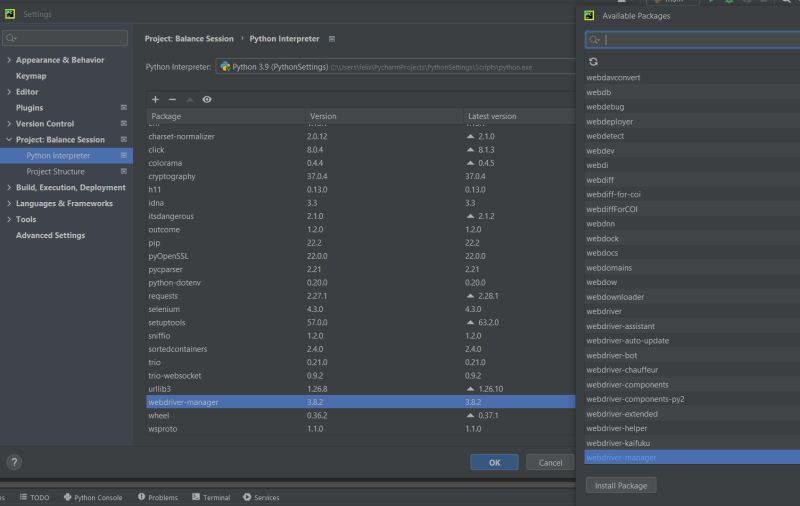The height and width of the screenshot is (506, 800).
Task: Expand the Editor settings section
Action: tap(9, 92)
